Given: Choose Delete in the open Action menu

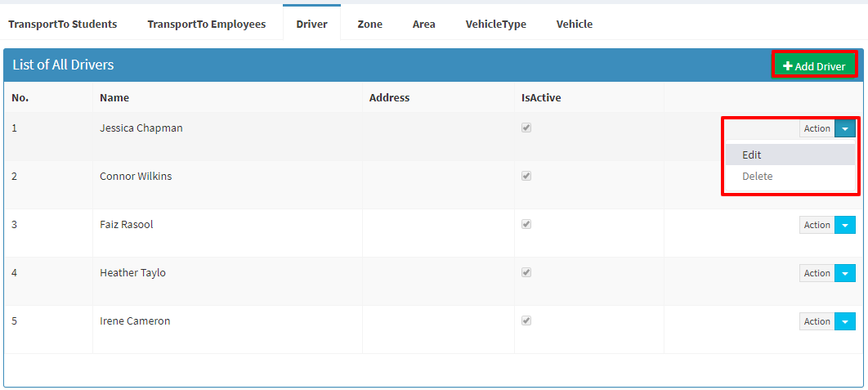Looking at the screenshot, I should (x=790, y=176).
